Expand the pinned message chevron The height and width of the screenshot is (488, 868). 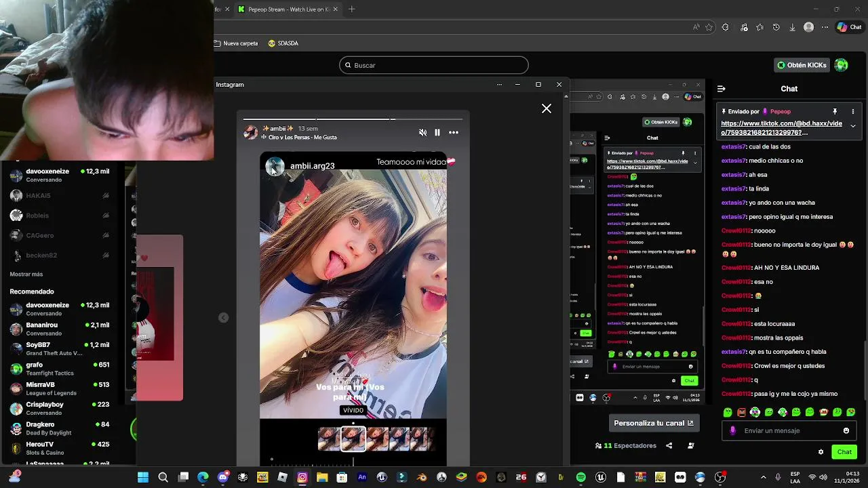tap(853, 126)
